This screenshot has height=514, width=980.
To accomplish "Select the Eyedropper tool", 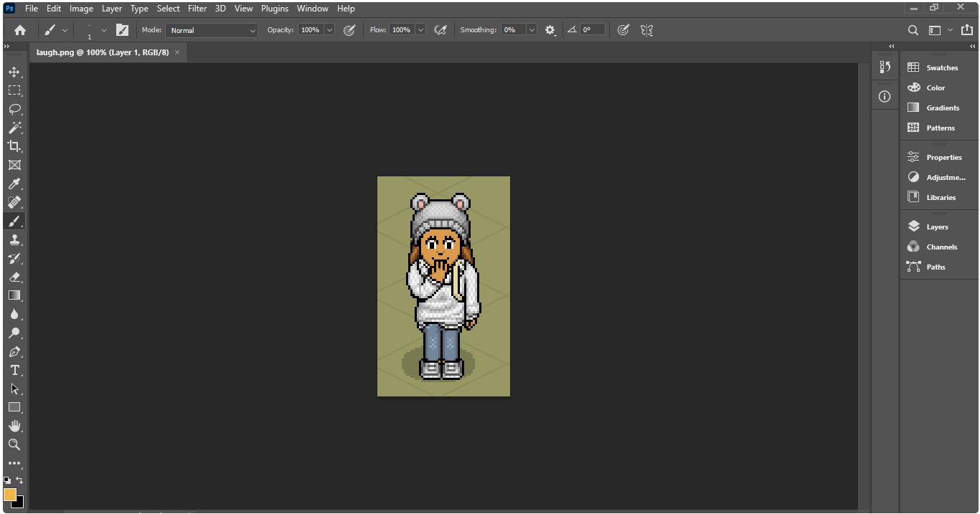I will [14, 184].
